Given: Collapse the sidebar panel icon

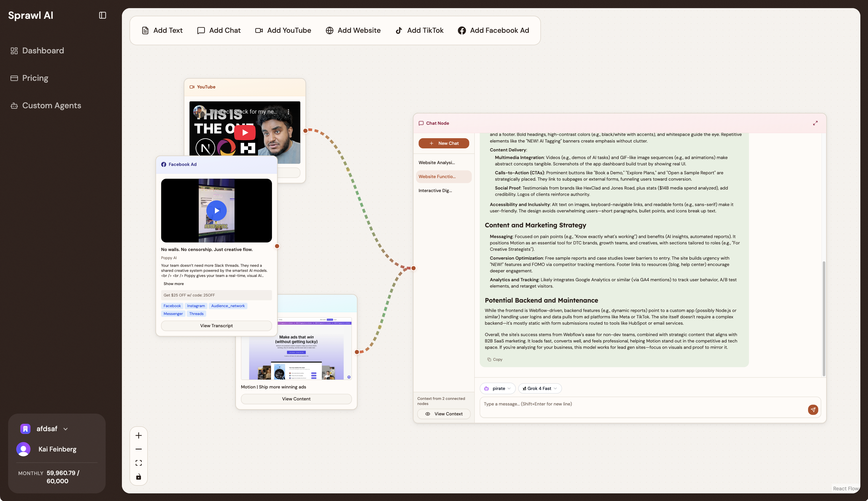Looking at the screenshot, I should pyautogui.click(x=103, y=15).
